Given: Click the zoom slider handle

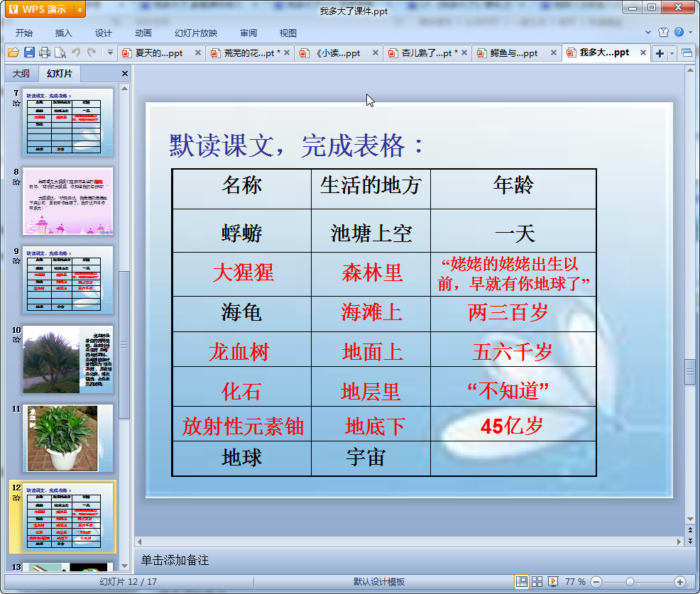Looking at the screenshot, I should (x=630, y=582).
